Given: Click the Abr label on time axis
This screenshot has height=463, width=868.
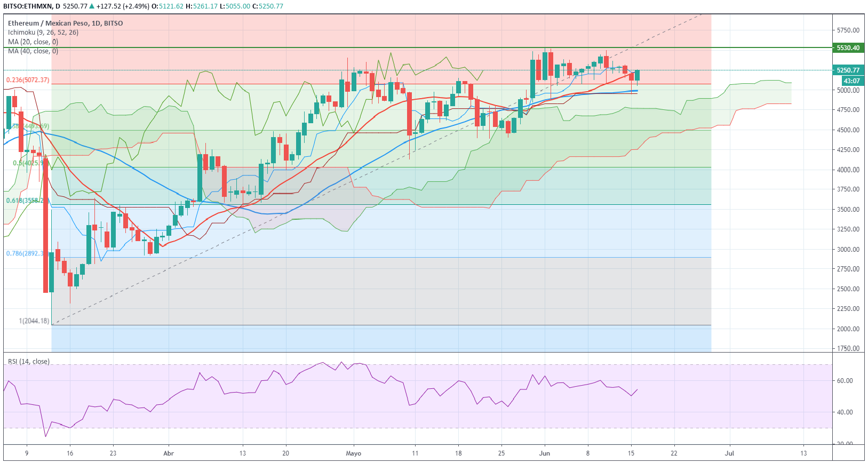Looking at the screenshot, I should click(169, 453).
